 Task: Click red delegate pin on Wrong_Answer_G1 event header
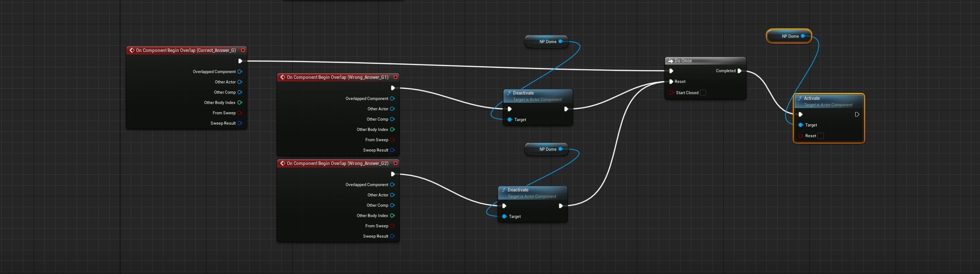(x=396, y=77)
